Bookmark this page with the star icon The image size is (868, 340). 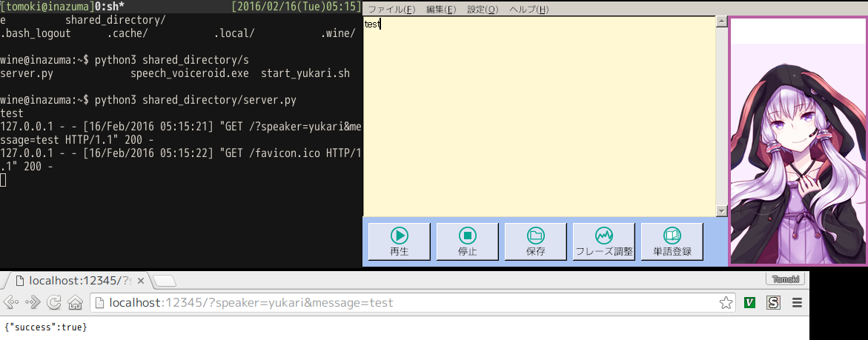point(725,302)
